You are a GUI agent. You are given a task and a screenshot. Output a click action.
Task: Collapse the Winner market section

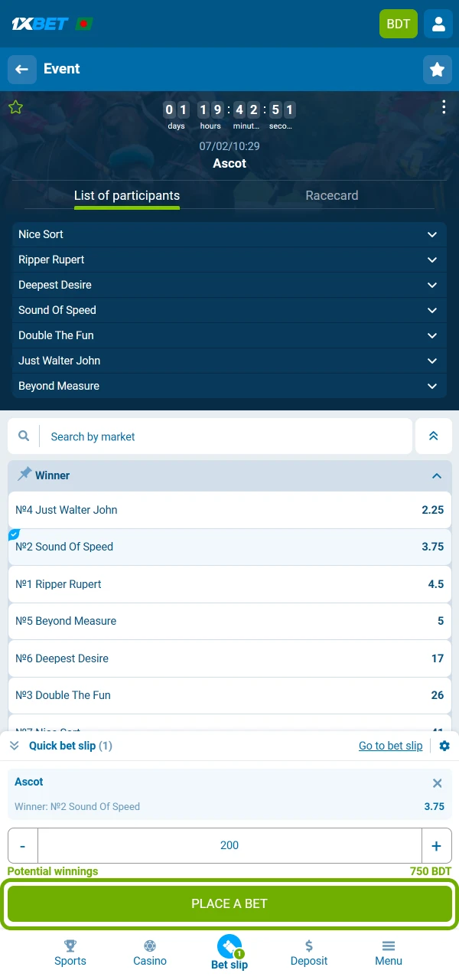[x=437, y=475]
